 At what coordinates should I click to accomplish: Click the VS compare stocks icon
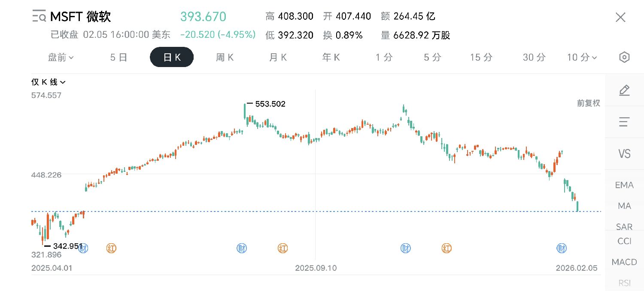[624, 153]
